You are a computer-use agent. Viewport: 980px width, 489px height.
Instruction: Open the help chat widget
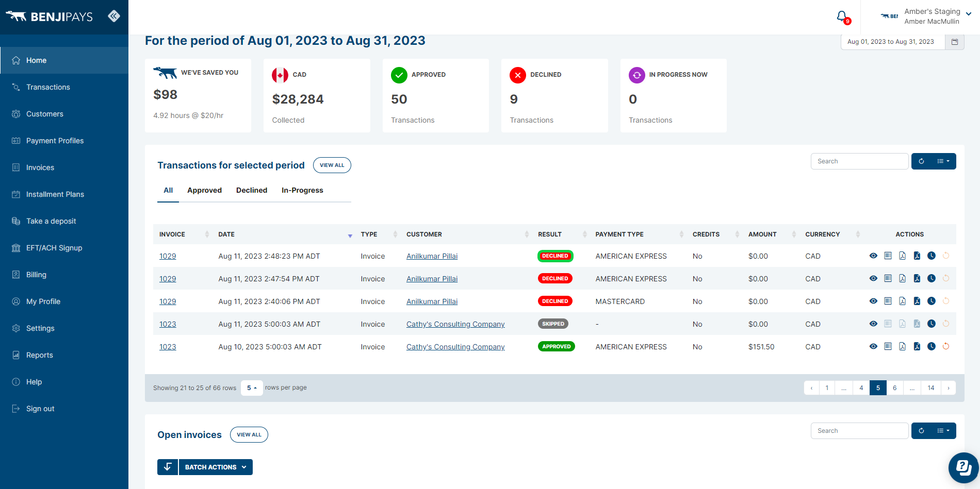pyautogui.click(x=963, y=467)
